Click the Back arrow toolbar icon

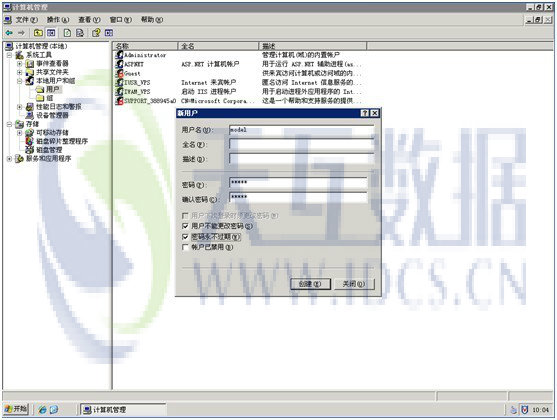[x=9, y=33]
